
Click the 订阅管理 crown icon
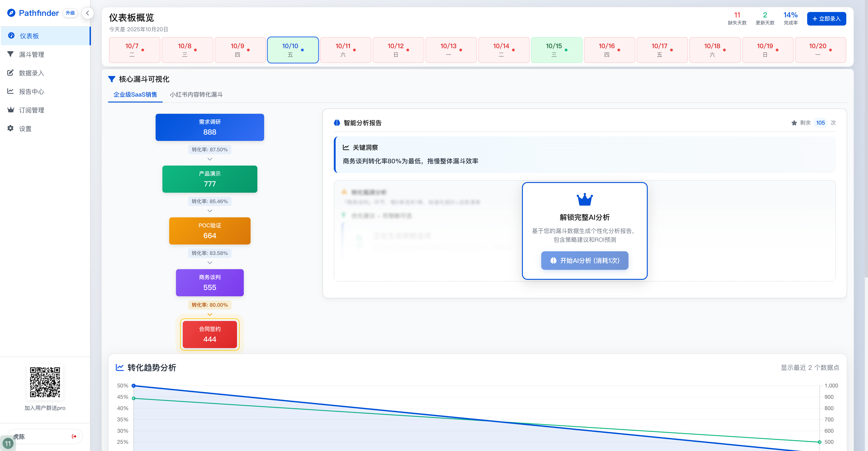10,110
